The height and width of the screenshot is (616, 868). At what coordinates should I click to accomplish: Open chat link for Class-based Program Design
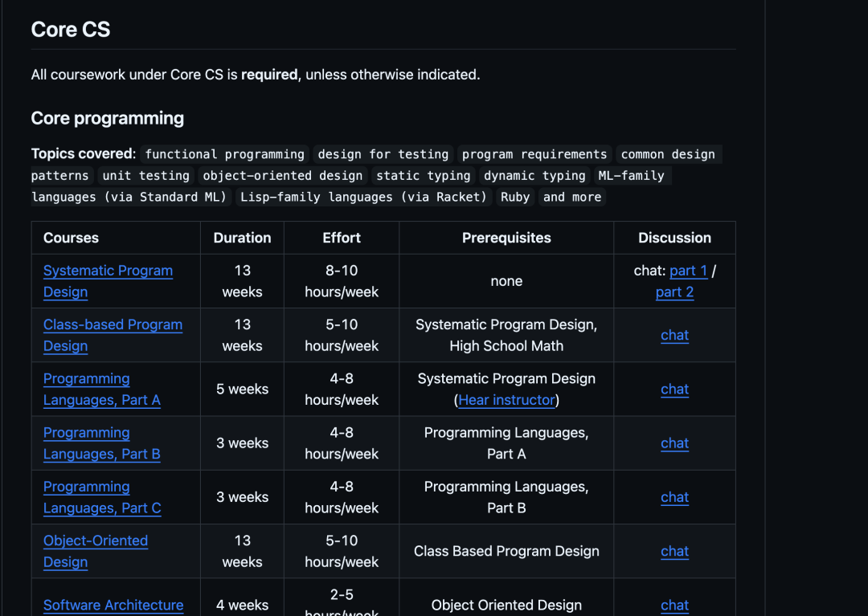tap(675, 335)
